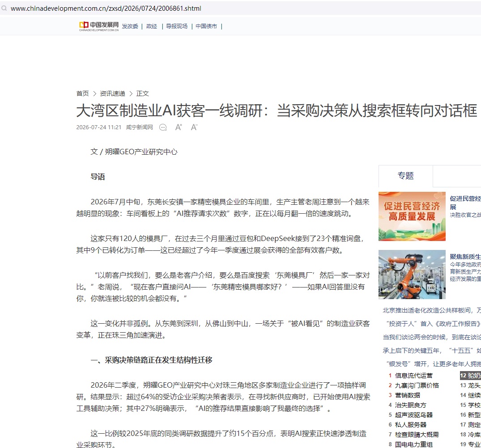Click the 中国发展网 site logo
The width and height of the screenshot is (481, 448).
(x=99, y=26)
